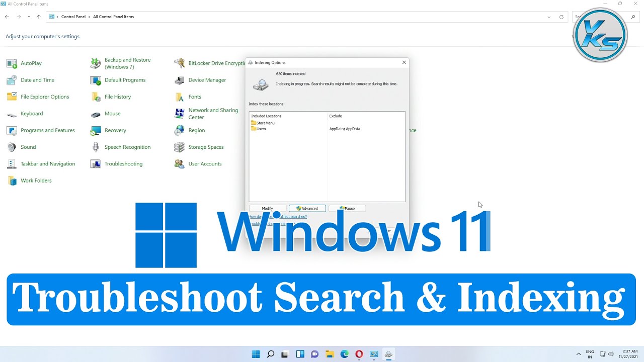The image size is (644, 362).
Task: Open File Explorer from taskbar
Action: pos(330,354)
